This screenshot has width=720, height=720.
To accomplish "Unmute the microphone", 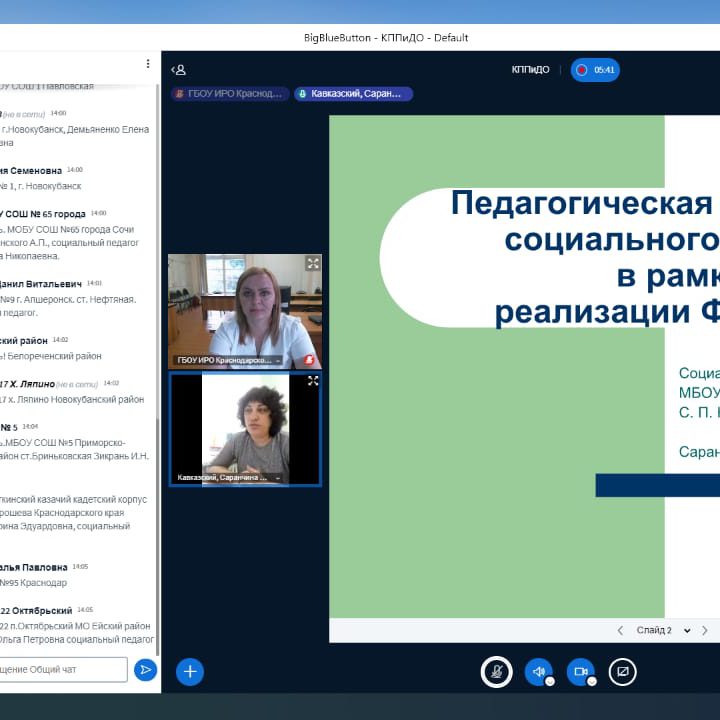I will [x=496, y=672].
